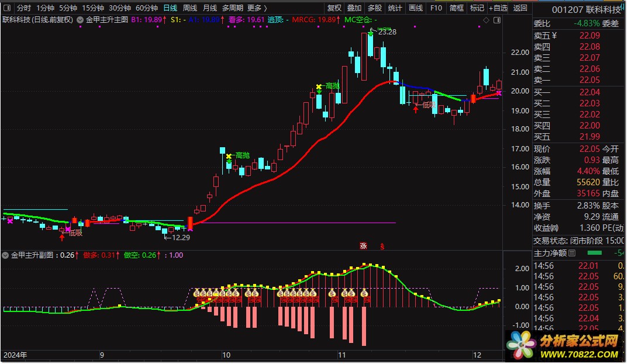Image resolution: width=628 pixels, height=364 pixels.
Task: Click the 外盘 value 35165
Action: tap(588, 193)
